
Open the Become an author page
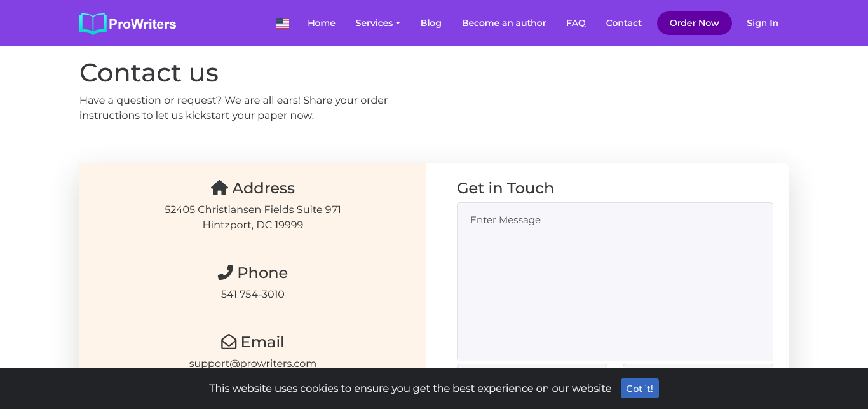504,23
